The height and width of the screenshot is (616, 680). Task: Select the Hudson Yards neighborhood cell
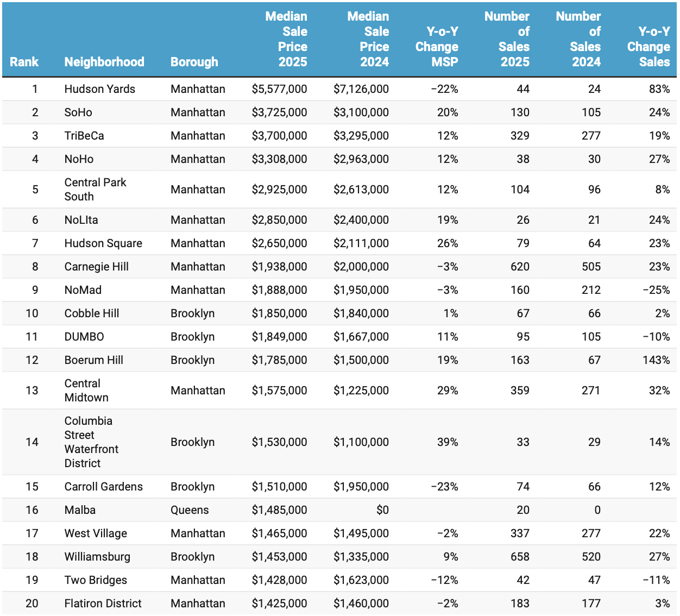[100, 89]
